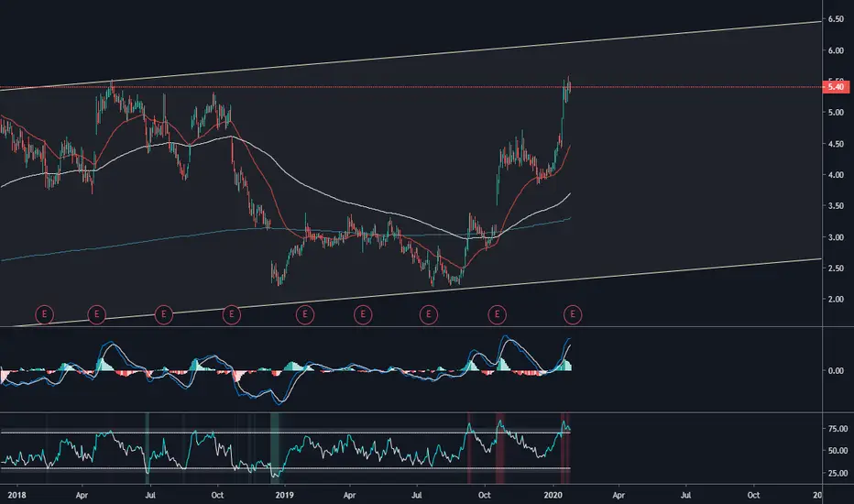Click the 2020 time axis label
The width and height of the screenshot is (854, 504).
click(553, 495)
